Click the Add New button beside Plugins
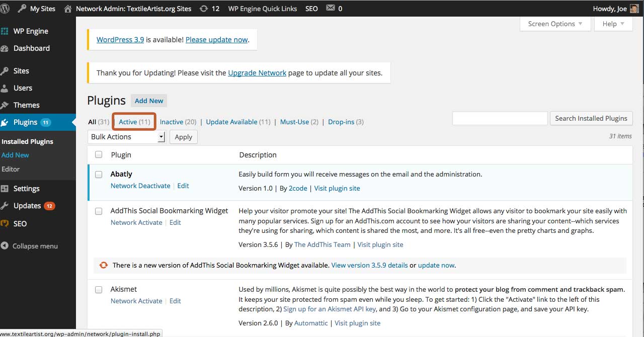 click(149, 101)
